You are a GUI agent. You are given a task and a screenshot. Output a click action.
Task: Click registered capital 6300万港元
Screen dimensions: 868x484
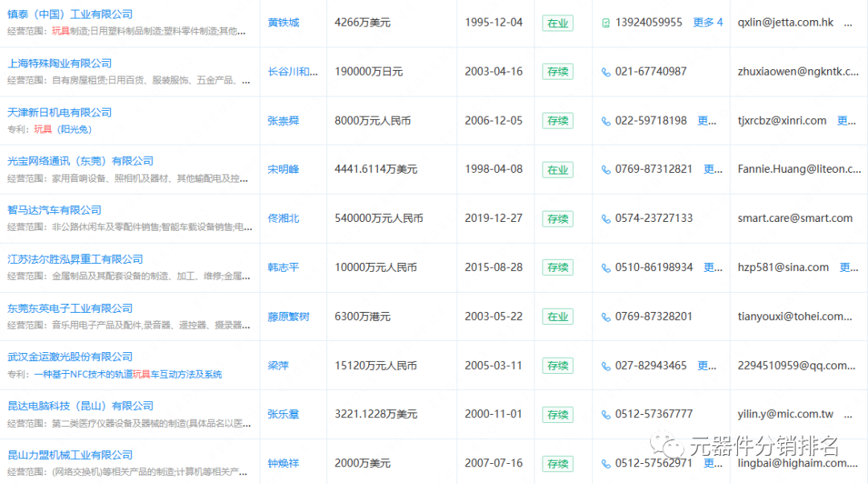pos(362,317)
